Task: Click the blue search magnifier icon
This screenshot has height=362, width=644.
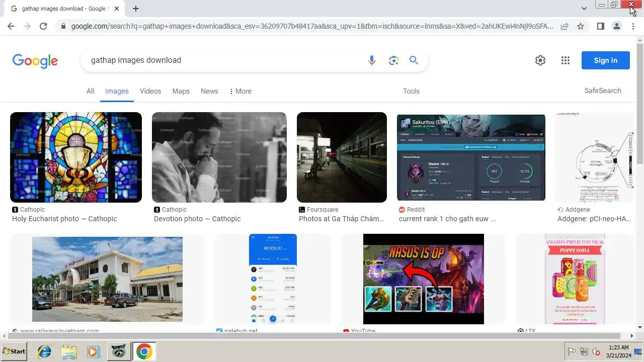Action: (414, 60)
